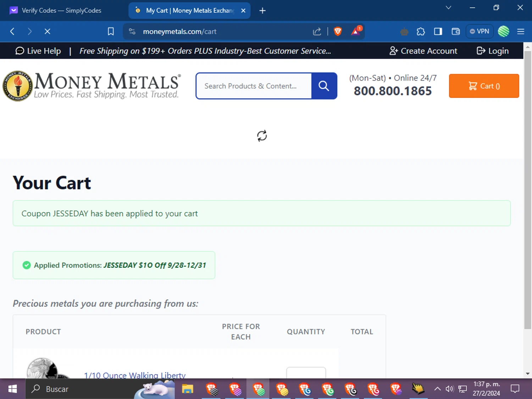
Task: Click the Login link
Action: (x=493, y=51)
